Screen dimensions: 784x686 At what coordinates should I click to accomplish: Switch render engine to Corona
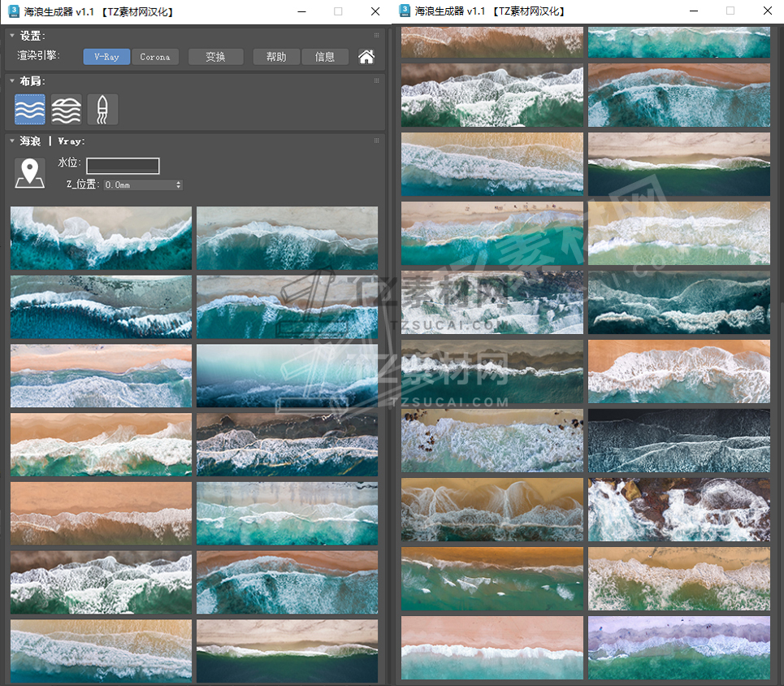pos(155,57)
